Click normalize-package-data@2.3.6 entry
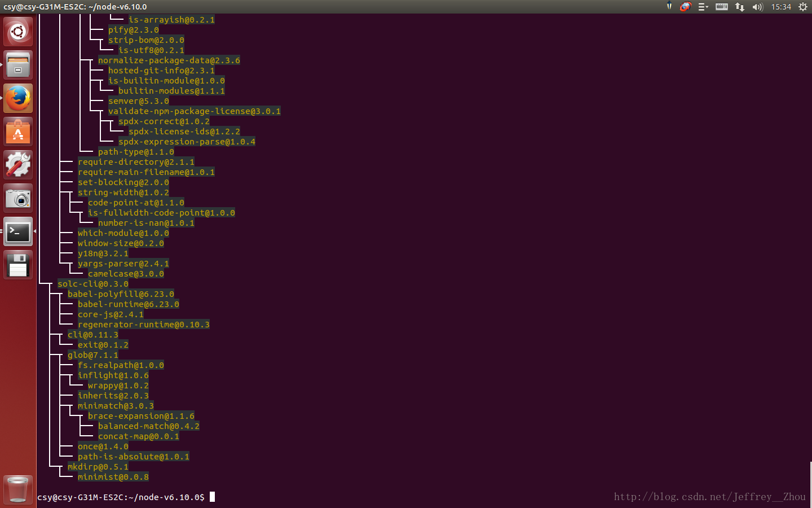Viewport: 812px width, 508px height. point(169,60)
